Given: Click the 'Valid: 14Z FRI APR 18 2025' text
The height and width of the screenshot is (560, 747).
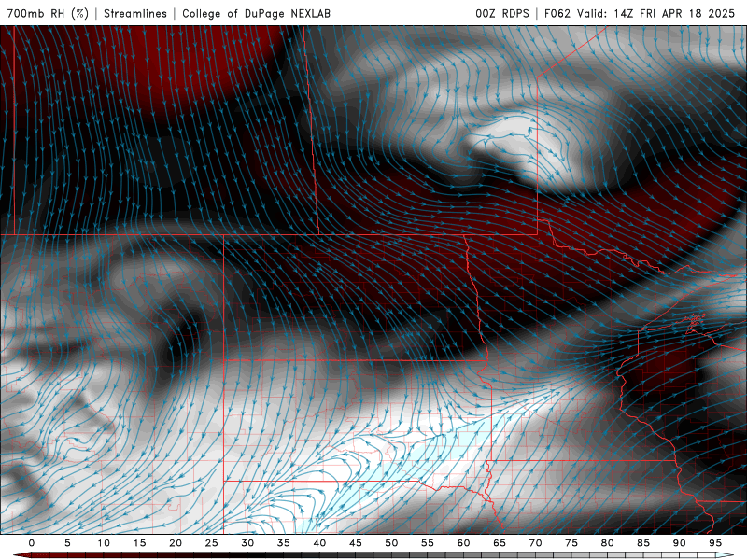Looking at the screenshot, I should click(x=656, y=13).
